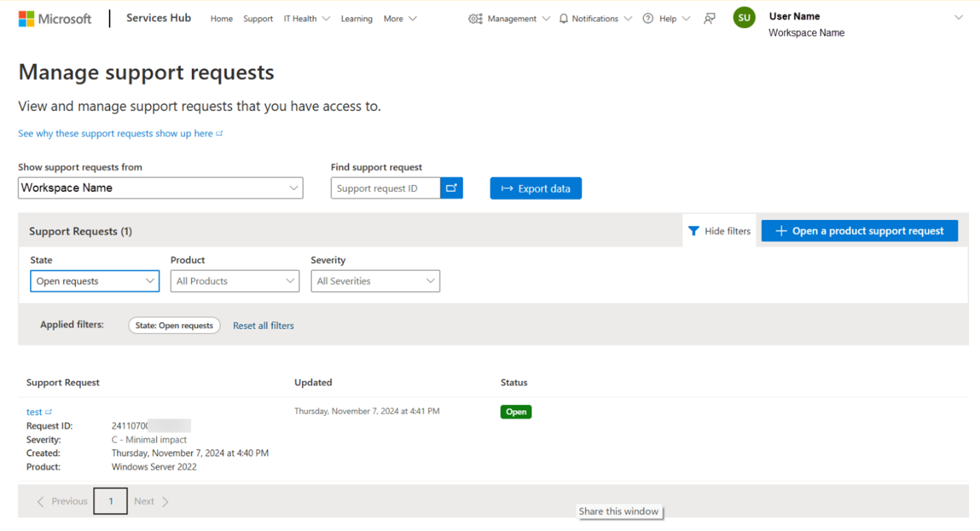The height and width of the screenshot is (531, 980).
Task: Expand the IT Health menu
Action: click(x=307, y=18)
